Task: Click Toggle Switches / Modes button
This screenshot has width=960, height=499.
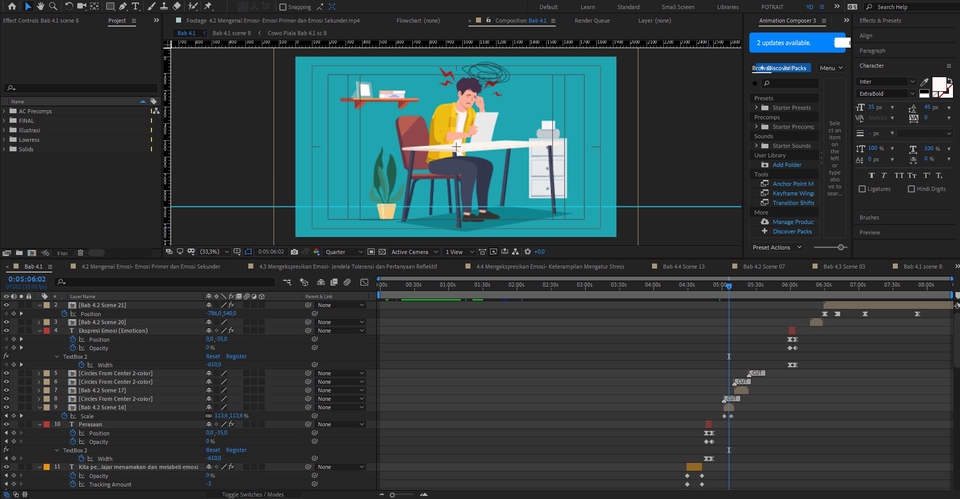Action: (252, 495)
